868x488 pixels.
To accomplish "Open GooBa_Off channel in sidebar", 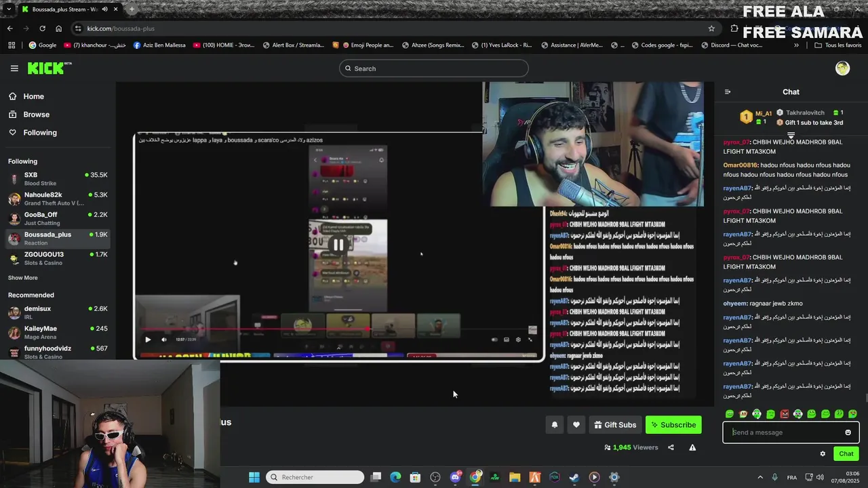I will tap(58, 218).
